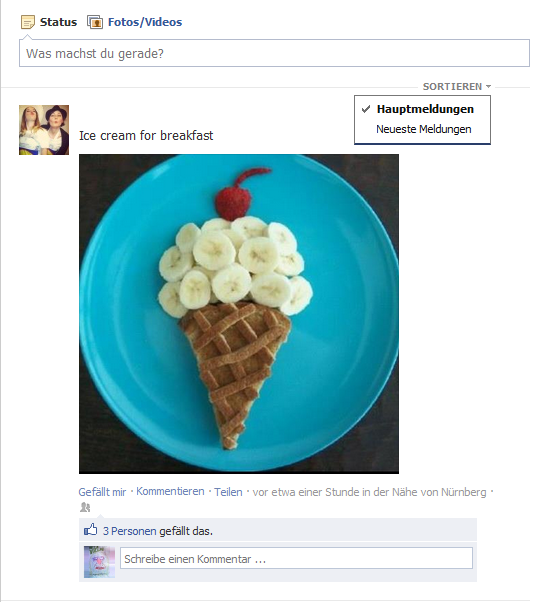Click the checkmark beside Hauptmeldungen
This screenshot has width=542, height=602.
pos(366,109)
